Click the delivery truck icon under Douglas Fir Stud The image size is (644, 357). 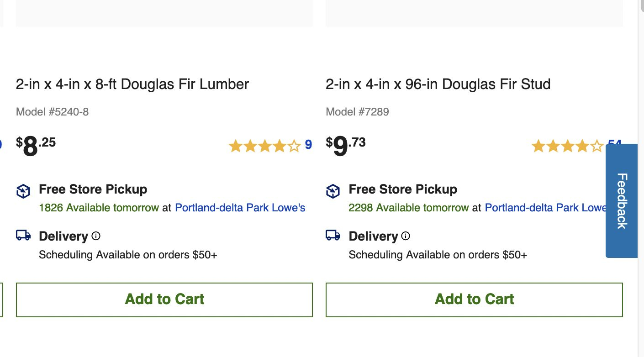pyautogui.click(x=333, y=235)
